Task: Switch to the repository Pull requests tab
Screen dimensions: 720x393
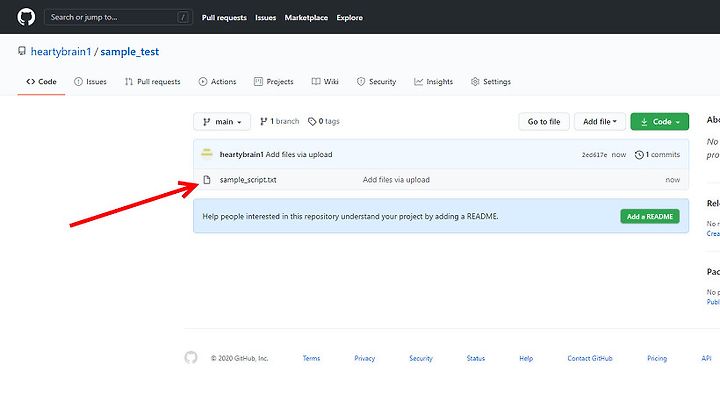Action: point(153,82)
